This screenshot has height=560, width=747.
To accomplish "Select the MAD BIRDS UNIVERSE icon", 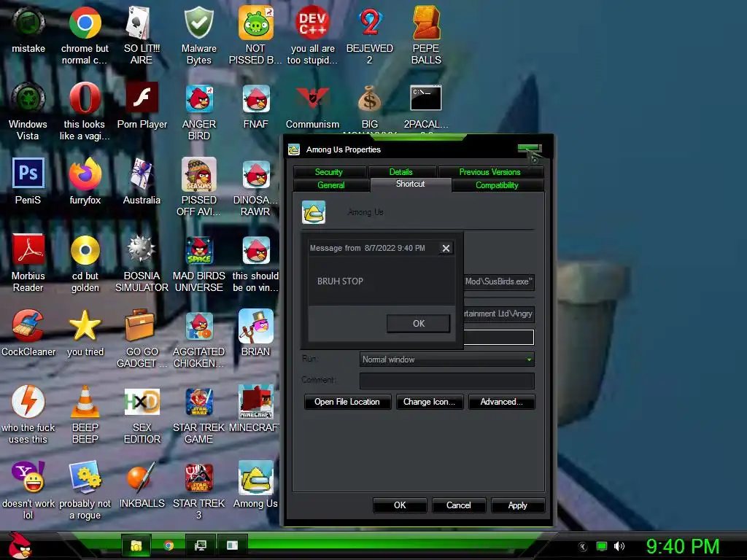I will pos(198,251).
